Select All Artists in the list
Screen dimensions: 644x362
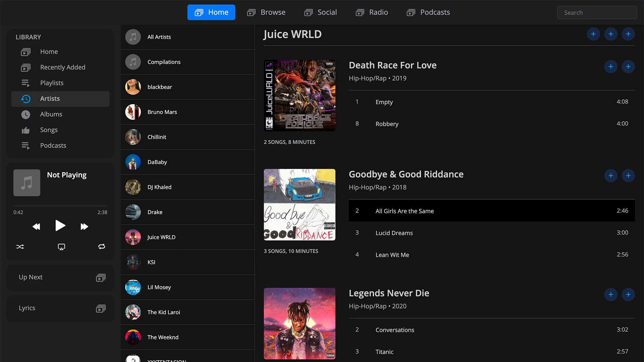click(187, 37)
